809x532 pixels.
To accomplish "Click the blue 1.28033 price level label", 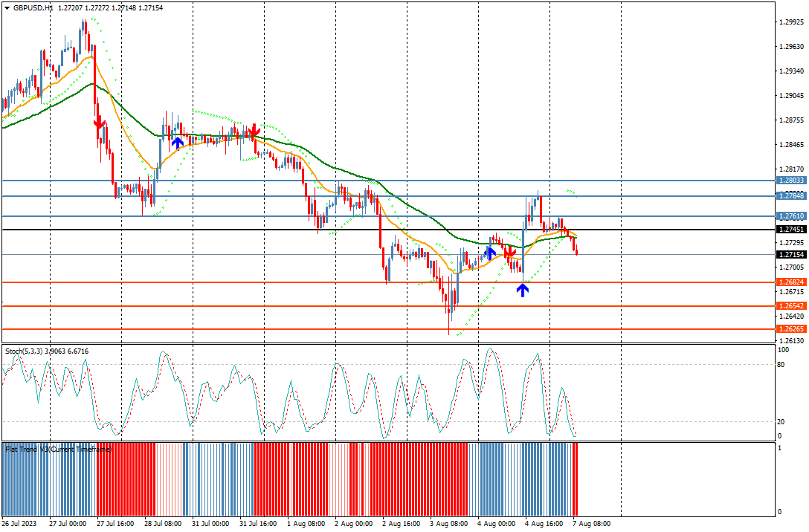I will coord(791,181).
